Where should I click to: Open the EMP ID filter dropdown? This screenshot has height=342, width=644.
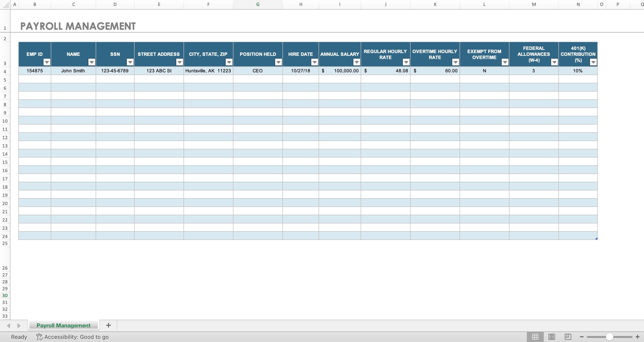click(47, 62)
